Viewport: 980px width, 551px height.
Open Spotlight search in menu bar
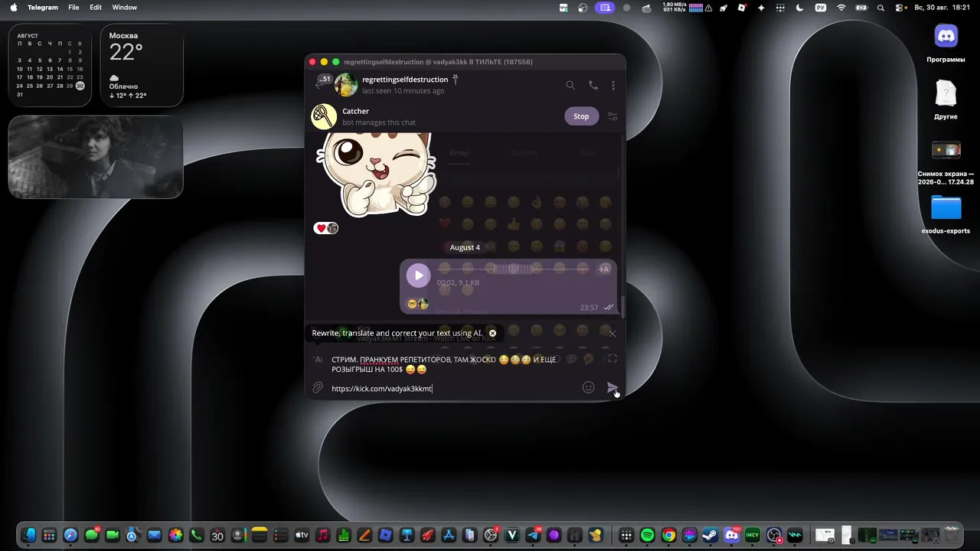pos(880,8)
